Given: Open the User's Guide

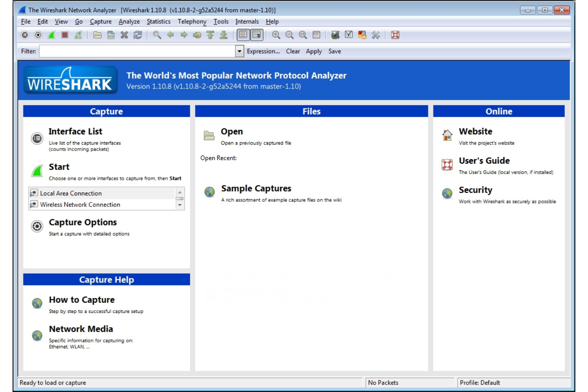Looking at the screenshot, I should [484, 161].
